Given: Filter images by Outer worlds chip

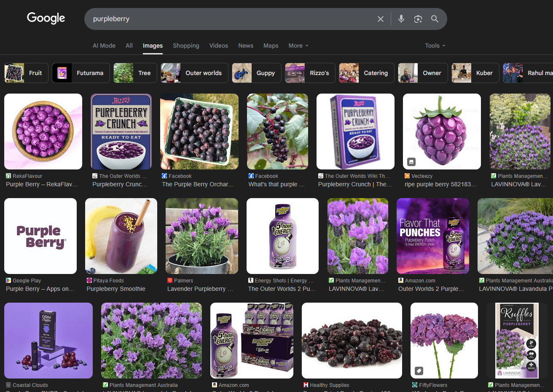Looking at the screenshot, I should (194, 73).
